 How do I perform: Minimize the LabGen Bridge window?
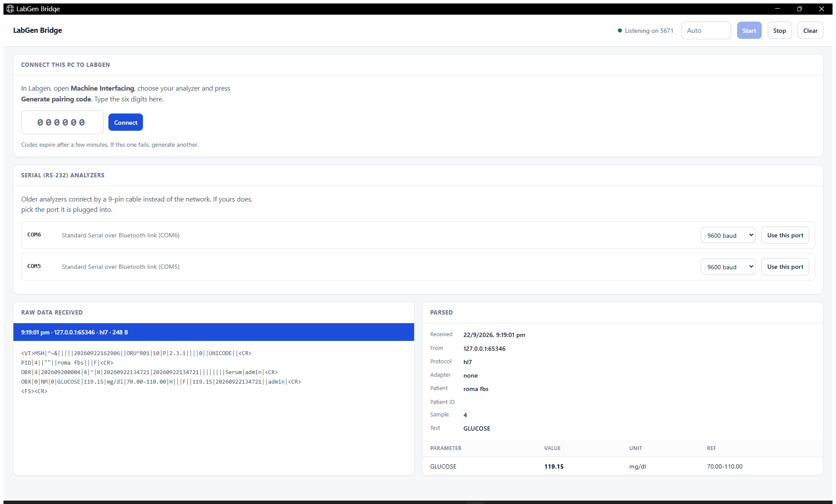click(x=777, y=9)
